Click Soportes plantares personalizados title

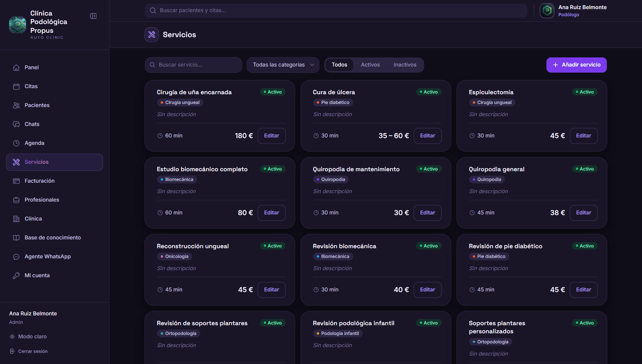point(497,327)
